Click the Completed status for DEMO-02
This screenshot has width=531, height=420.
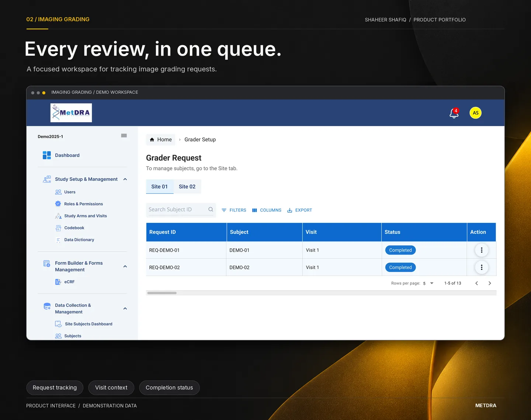pos(400,267)
